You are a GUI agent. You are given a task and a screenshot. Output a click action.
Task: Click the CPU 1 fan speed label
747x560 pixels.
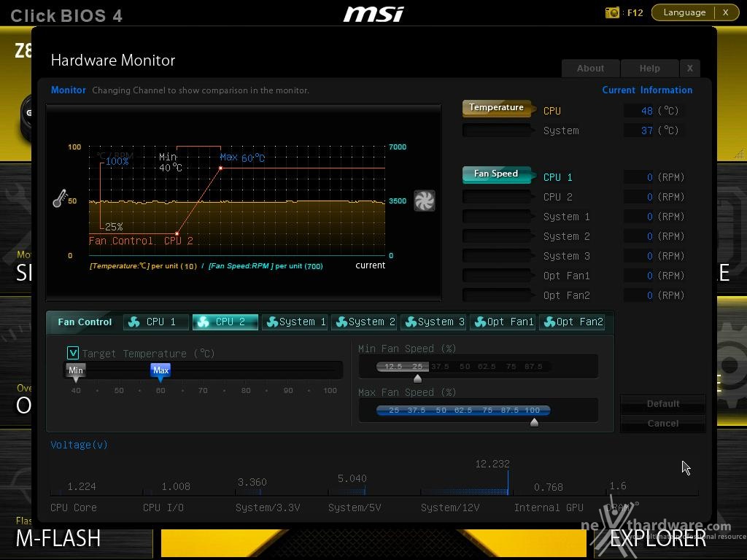pos(558,177)
